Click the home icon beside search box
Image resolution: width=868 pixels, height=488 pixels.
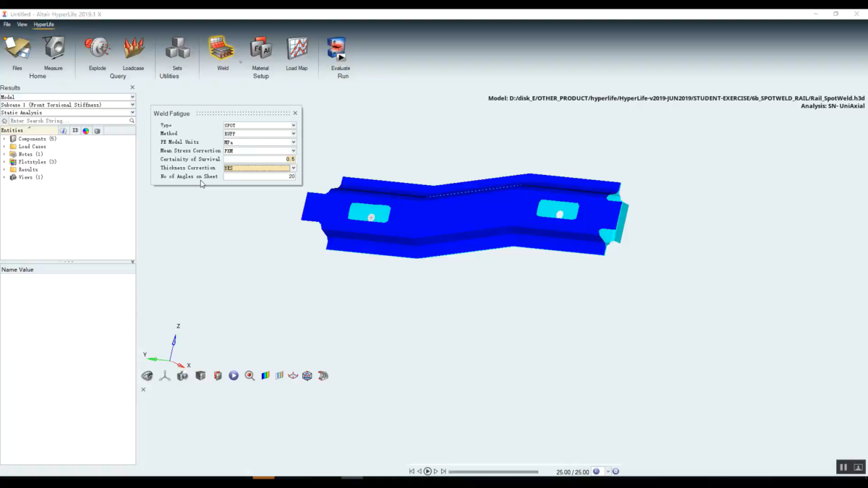[4, 121]
